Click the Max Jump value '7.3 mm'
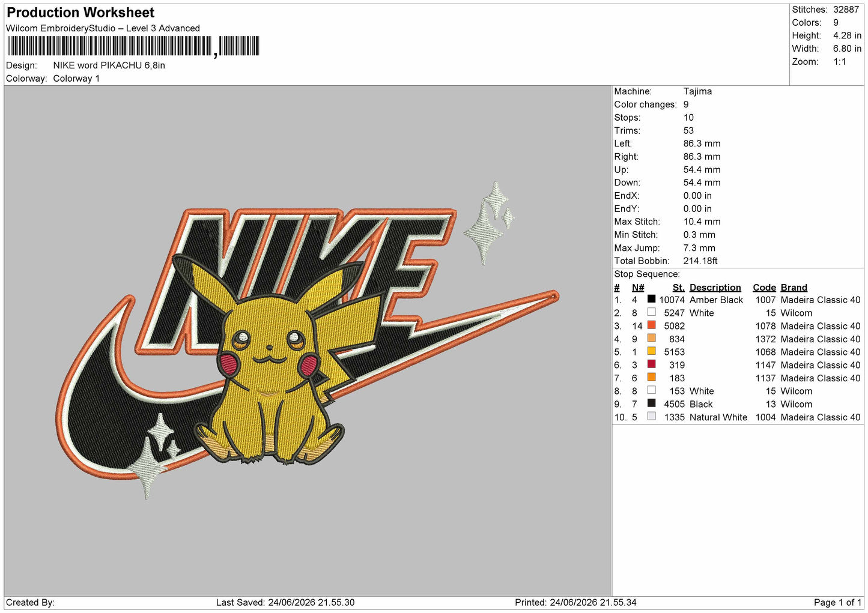This screenshot has width=868, height=613. tap(699, 248)
